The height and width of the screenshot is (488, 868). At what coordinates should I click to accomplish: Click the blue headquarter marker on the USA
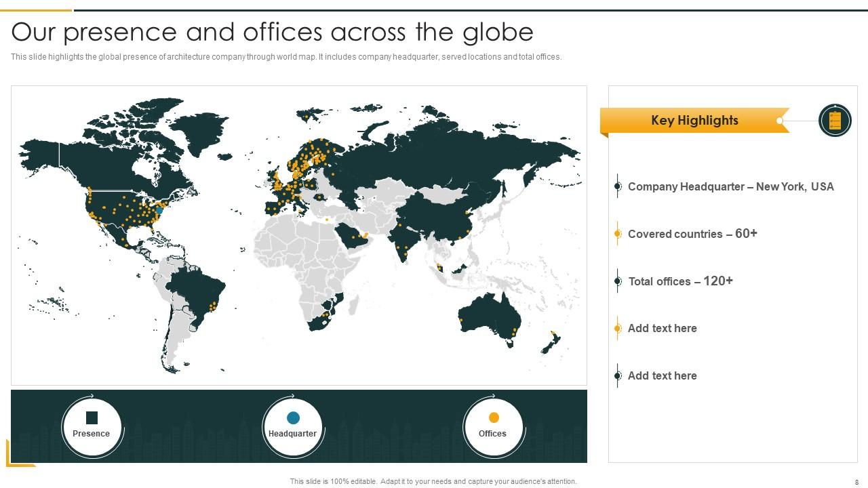coord(160,211)
